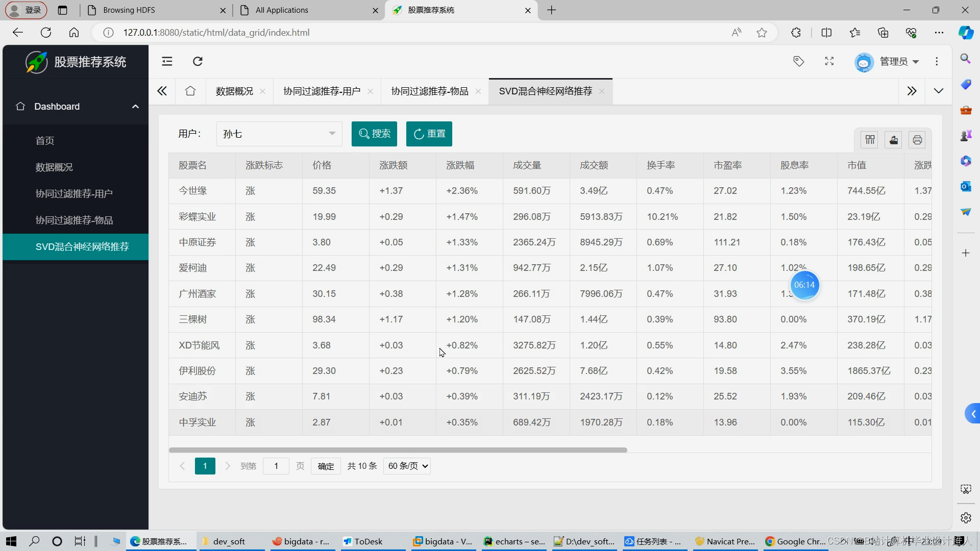This screenshot has height=551, width=980.
Task: Click the 重置 reset button
Action: (x=429, y=134)
